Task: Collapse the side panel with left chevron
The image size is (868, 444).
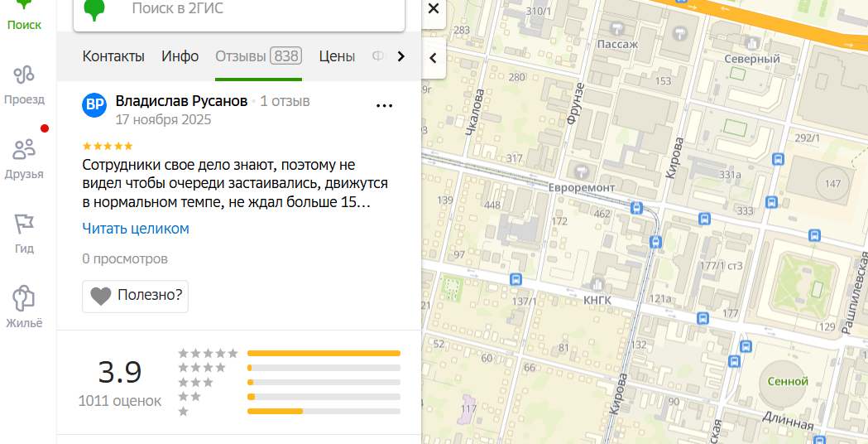Action: (434, 58)
